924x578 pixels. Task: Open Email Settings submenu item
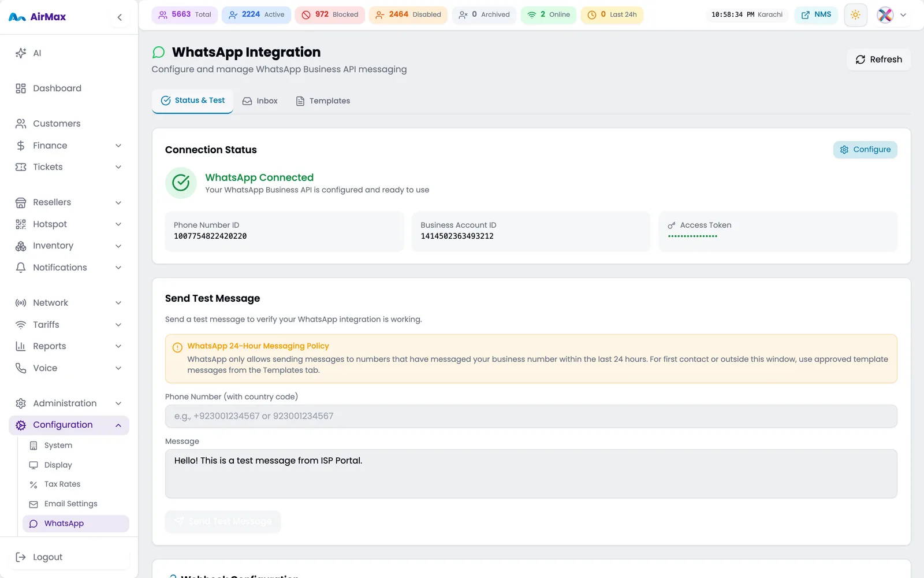pos(76,504)
